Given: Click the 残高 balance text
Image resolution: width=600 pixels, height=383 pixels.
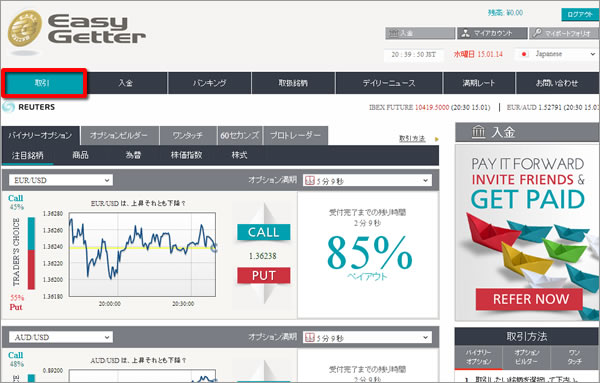Looking at the screenshot, I should coord(505,13).
